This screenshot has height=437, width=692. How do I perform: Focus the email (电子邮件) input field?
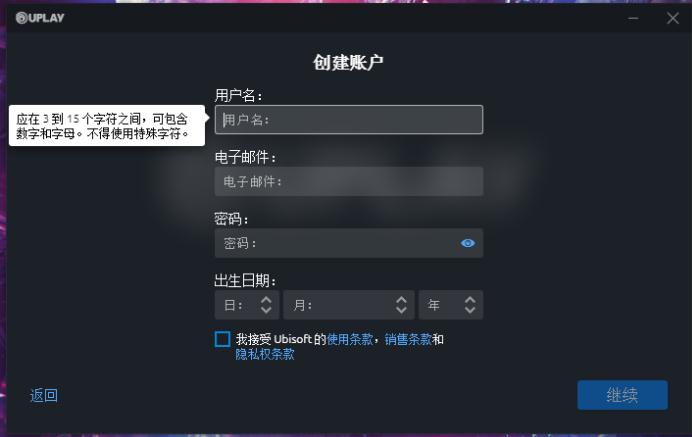pyautogui.click(x=349, y=181)
